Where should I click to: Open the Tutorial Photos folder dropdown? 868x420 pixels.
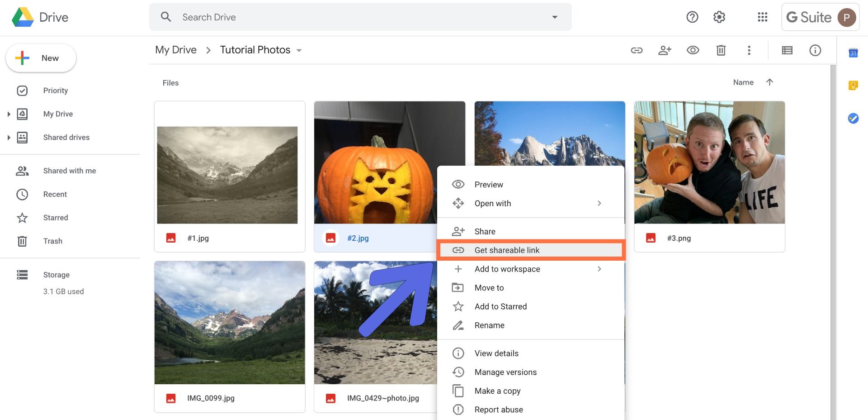coord(299,51)
